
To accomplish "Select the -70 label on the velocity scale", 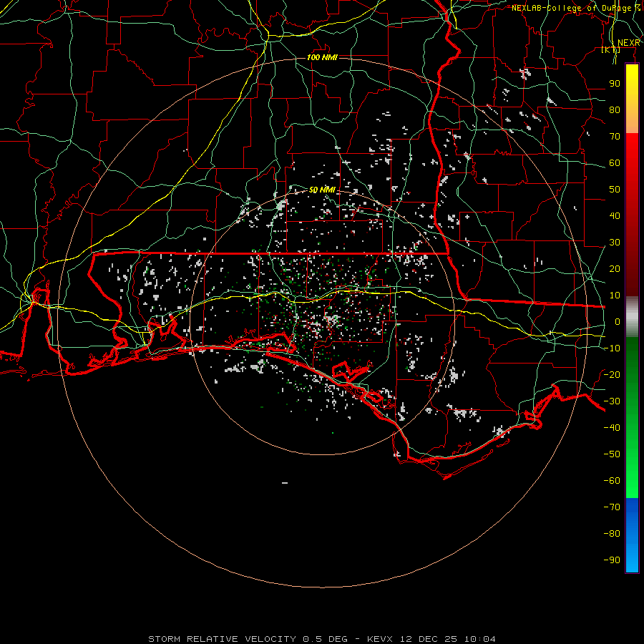I will [x=612, y=507].
